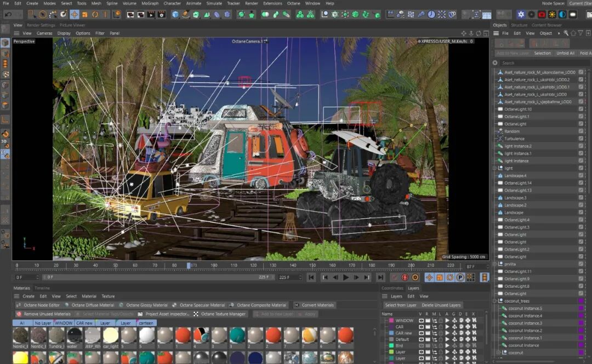Click the Undo arrow icon

tap(8, 15)
